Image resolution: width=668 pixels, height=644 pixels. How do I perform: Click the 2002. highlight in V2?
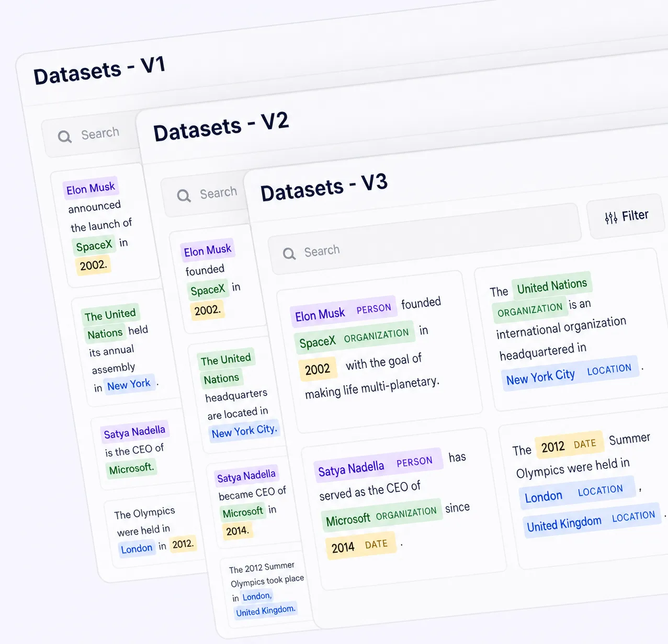click(x=208, y=310)
